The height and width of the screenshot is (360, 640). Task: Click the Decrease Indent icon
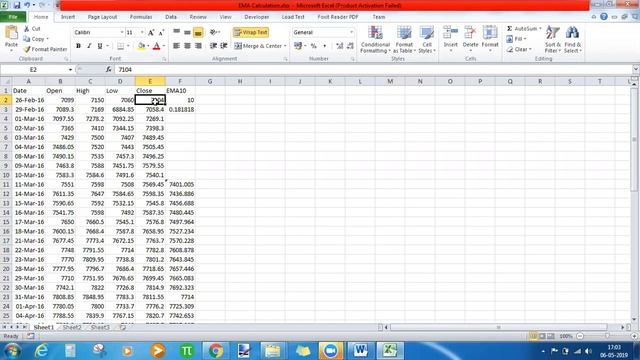tap(213, 46)
